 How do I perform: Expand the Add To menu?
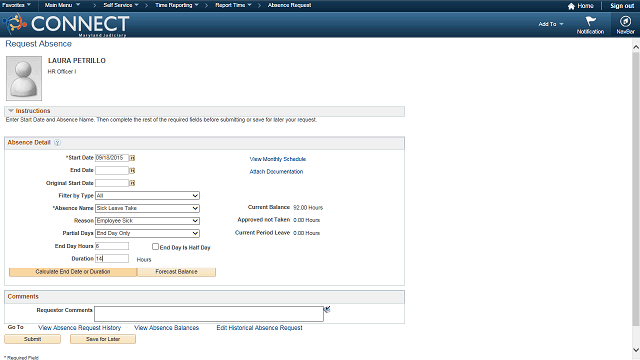pyautogui.click(x=551, y=24)
